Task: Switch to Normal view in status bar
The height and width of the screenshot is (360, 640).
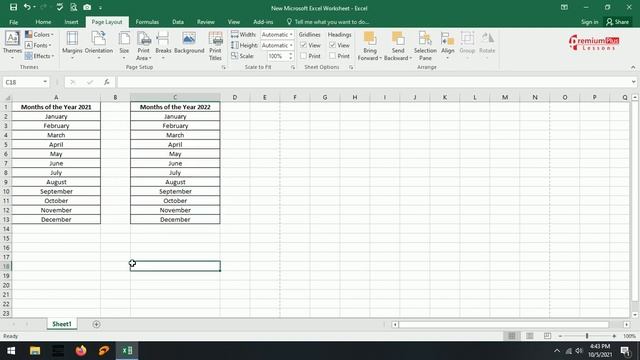Action: pyautogui.click(x=512, y=336)
